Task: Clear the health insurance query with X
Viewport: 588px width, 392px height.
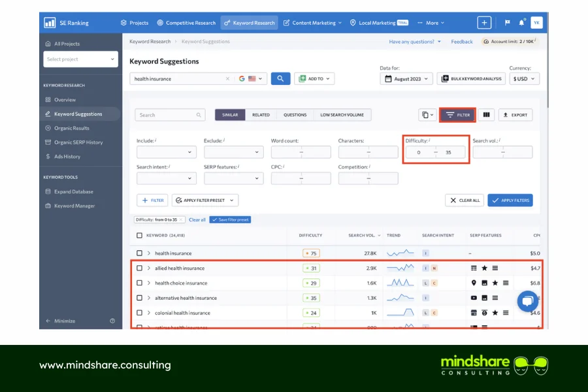Action: click(227, 79)
